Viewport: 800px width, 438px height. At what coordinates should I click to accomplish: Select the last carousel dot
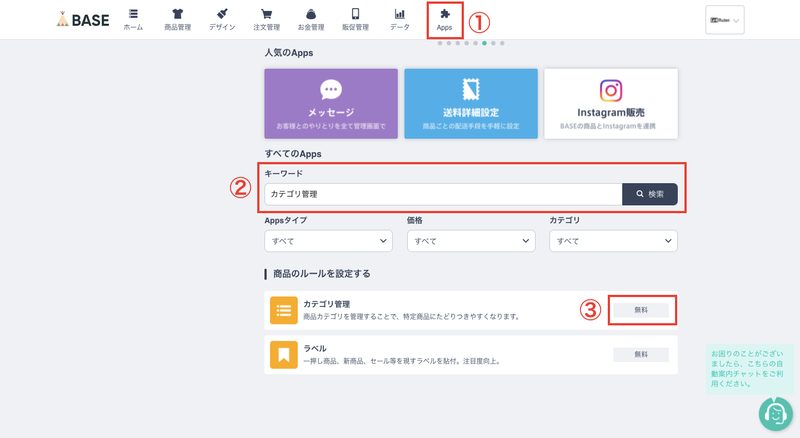pyautogui.click(x=502, y=43)
